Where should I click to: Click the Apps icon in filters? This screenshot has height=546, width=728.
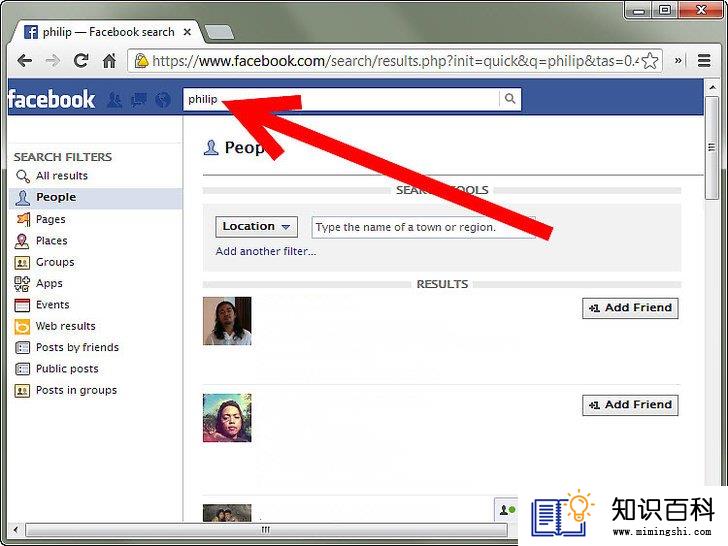[22, 284]
